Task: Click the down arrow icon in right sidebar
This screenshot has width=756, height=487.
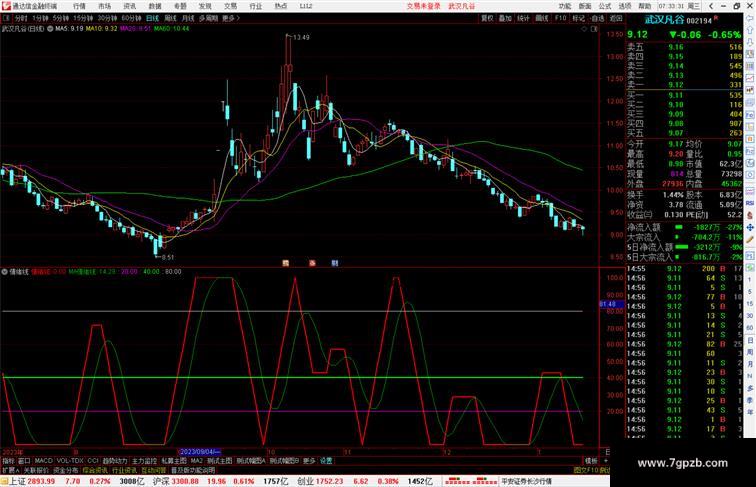Action: pyautogui.click(x=750, y=42)
